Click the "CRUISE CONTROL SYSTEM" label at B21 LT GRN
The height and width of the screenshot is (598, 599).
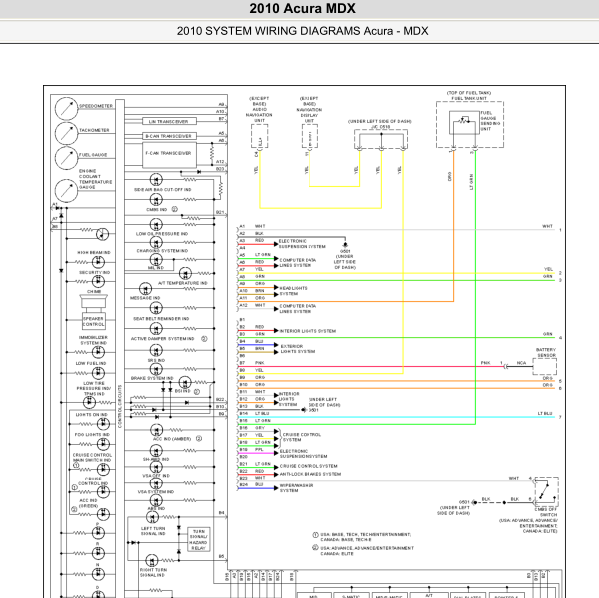(x=308, y=466)
